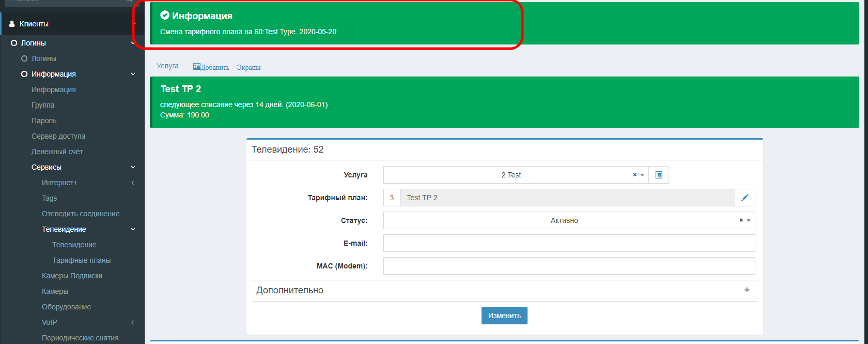Click the list icon next to Услуга dropdown
Image resolution: width=868 pixels, height=344 pixels.
click(658, 175)
